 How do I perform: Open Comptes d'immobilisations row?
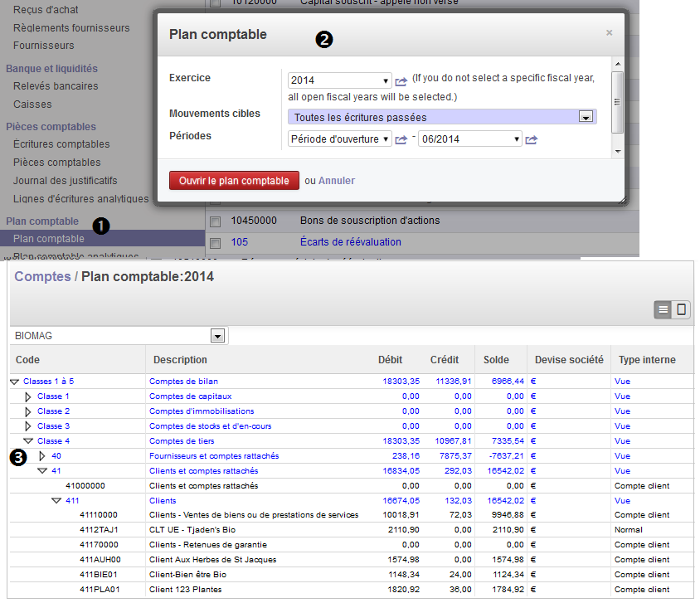tap(352, 411)
